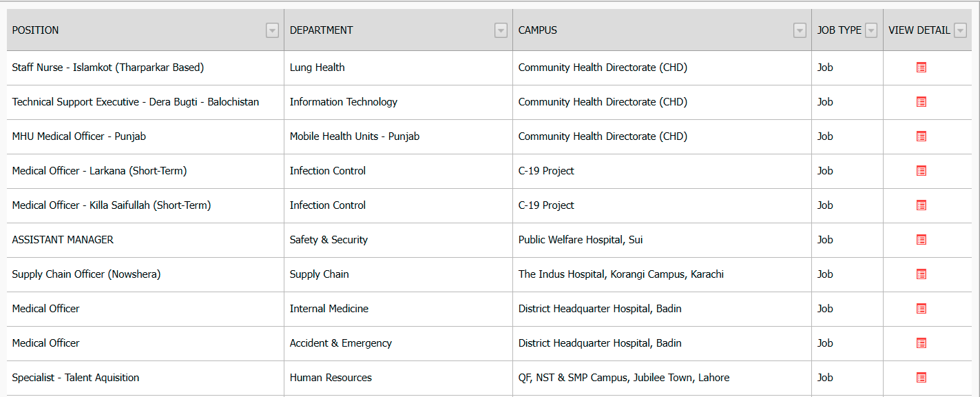Image resolution: width=980 pixels, height=397 pixels.
Task: Open detail icon for Killa Saifullah position
Action: pos(921,205)
